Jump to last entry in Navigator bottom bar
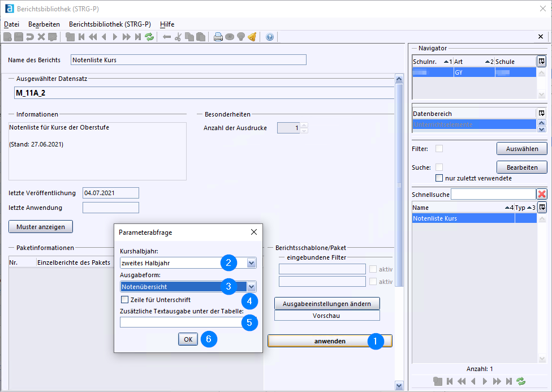 (508, 381)
